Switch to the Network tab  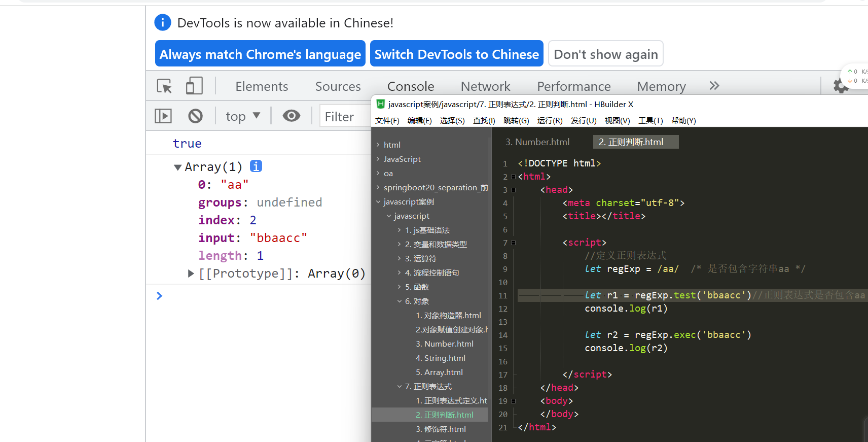tap(485, 86)
